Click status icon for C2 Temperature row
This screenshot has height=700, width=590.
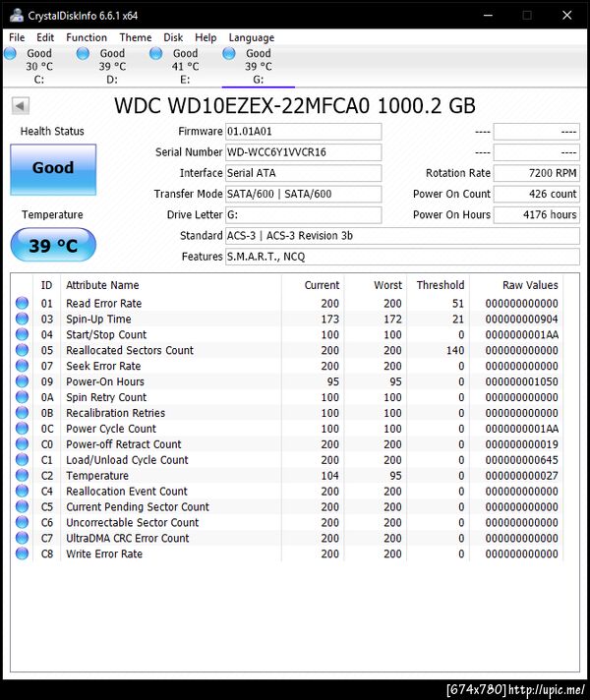[x=22, y=475]
